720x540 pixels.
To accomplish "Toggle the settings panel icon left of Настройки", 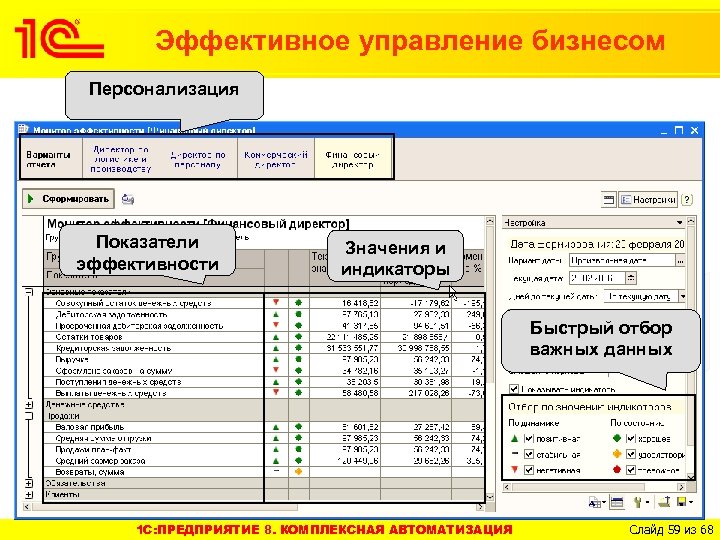I will tap(608, 200).
